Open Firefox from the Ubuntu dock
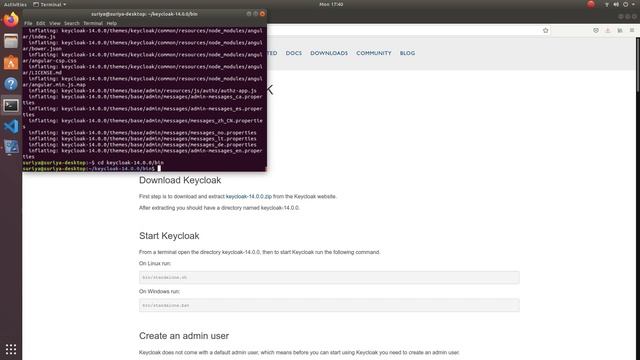The height and width of the screenshot is (360, 640). click(11, 20)
